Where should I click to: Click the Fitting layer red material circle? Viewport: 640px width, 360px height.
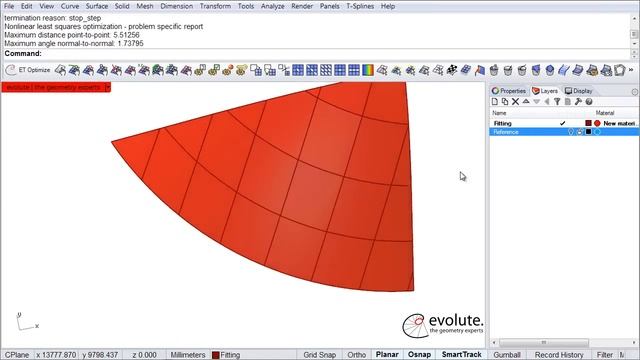tap(598, 123)
